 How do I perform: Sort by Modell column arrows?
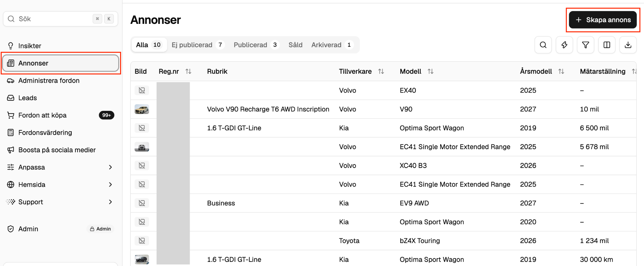(x=430, y=72)
